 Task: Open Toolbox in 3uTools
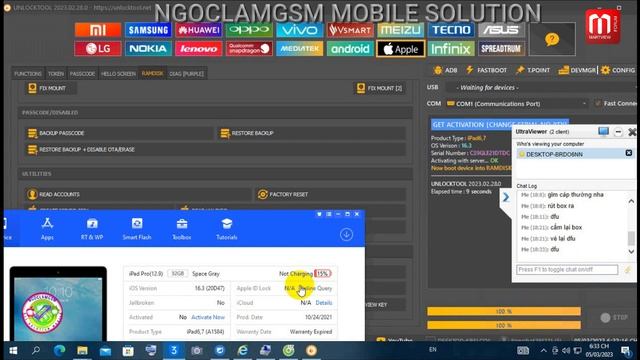coord(182,229)
